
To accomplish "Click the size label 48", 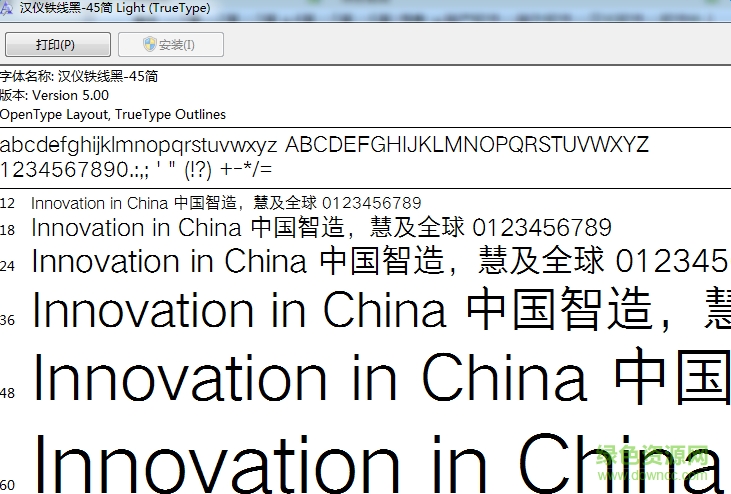I will [x=7, y=393].
